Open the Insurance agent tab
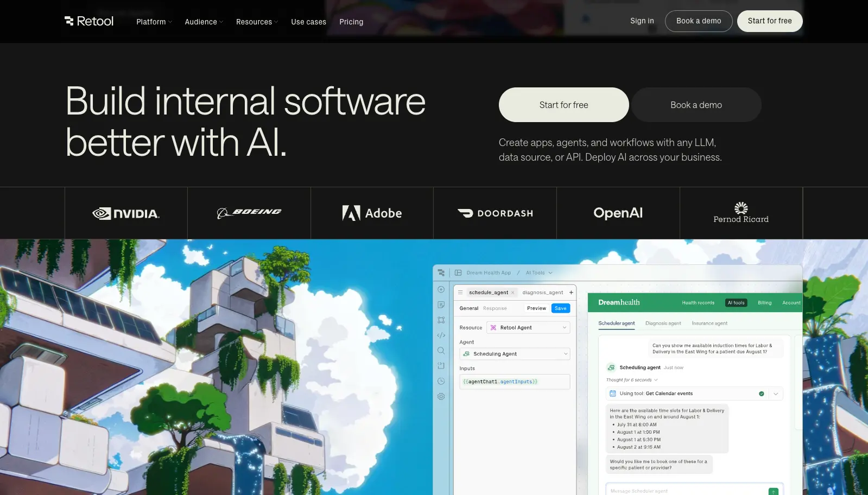 coord(709,323)
